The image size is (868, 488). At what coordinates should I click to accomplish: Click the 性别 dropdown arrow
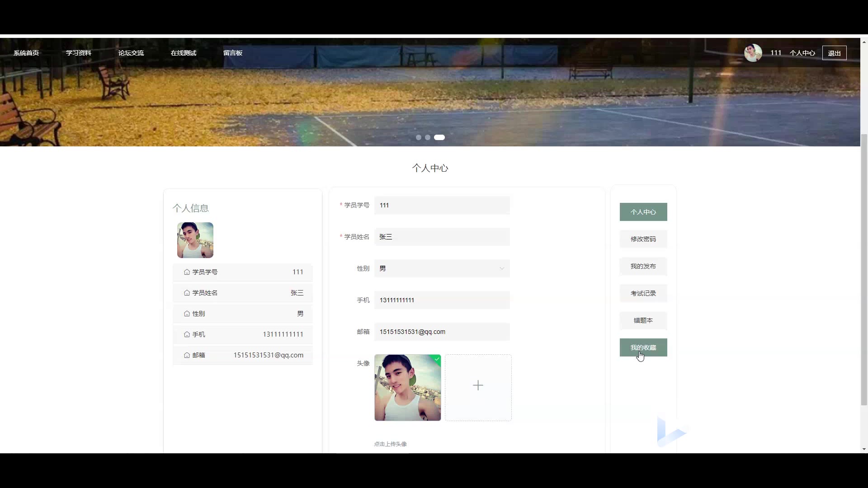point(501,268)
